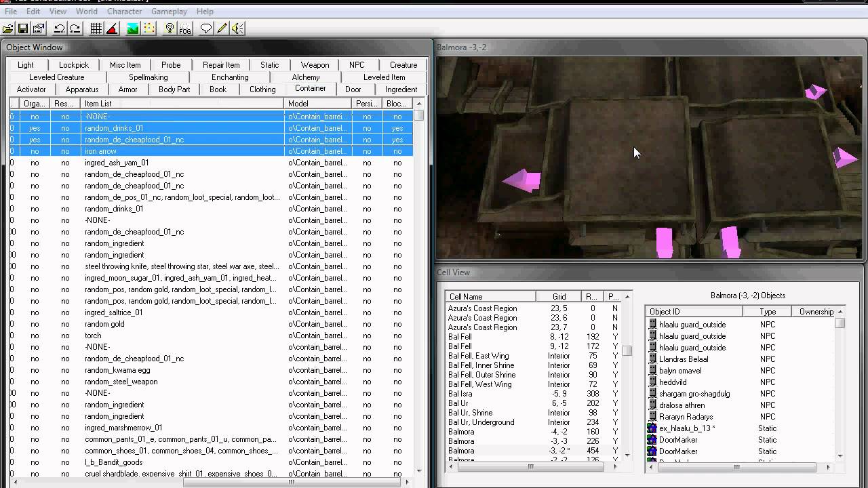Select the 'ingred_ash_yam_01' row

tap(212, 163)
